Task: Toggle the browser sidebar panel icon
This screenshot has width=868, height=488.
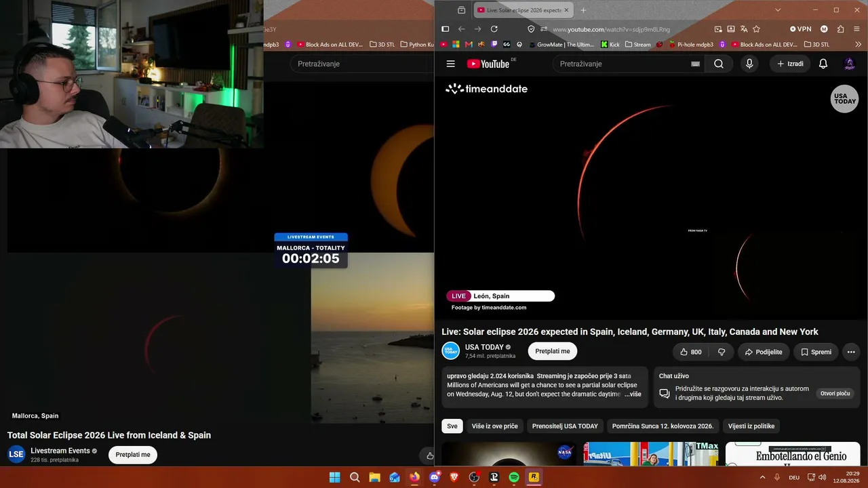Action: [446, 29]
